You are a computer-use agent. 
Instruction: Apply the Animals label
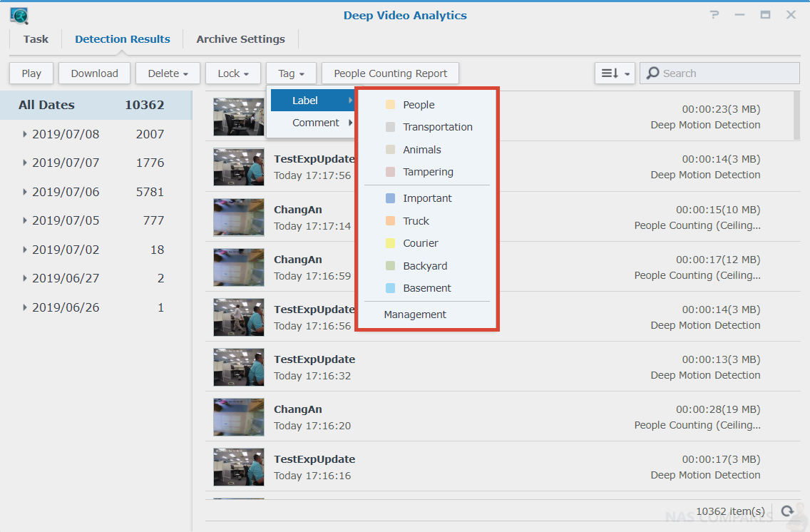(x=426, y=150)
